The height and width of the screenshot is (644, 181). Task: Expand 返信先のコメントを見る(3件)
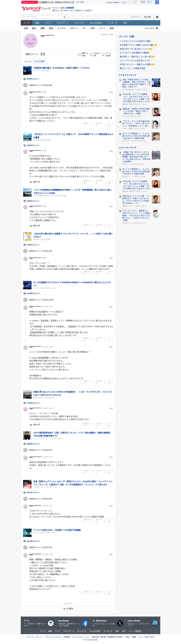click(41, 499)
